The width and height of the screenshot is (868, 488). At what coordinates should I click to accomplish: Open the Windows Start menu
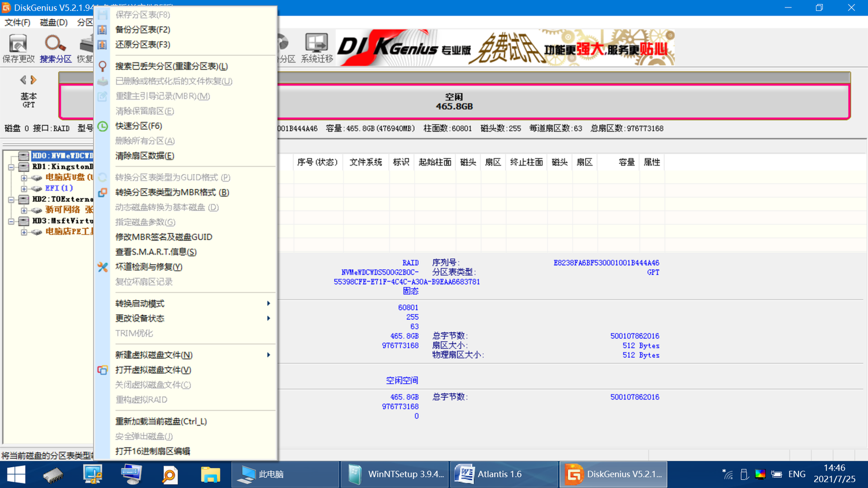pos(16,474)
